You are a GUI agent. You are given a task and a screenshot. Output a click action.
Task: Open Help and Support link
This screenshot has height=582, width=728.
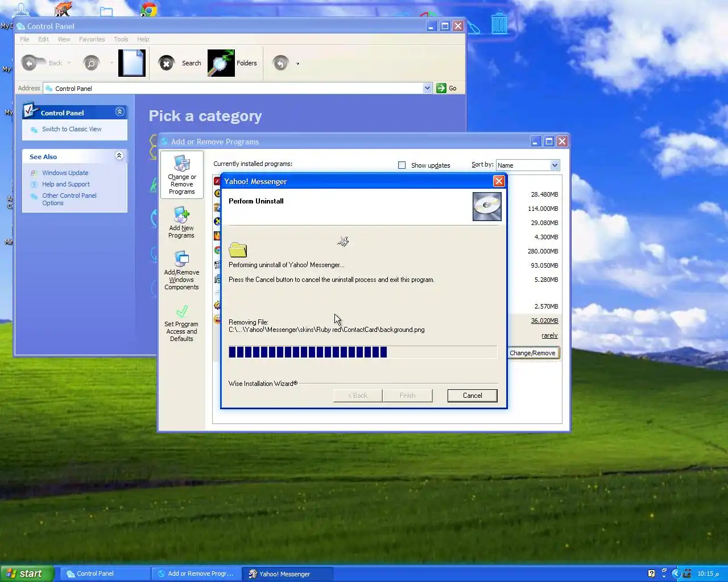(65, 184)
